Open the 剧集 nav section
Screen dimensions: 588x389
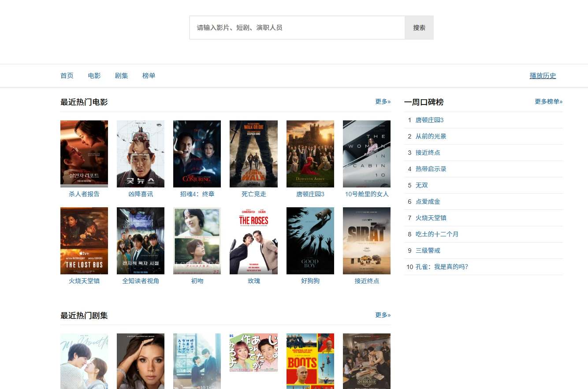[x=122, y=76]
